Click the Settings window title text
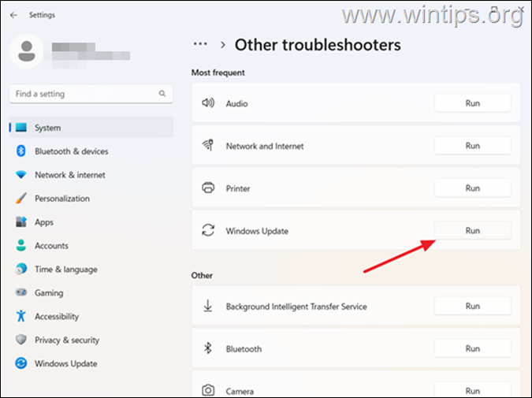 pos(42,15)
